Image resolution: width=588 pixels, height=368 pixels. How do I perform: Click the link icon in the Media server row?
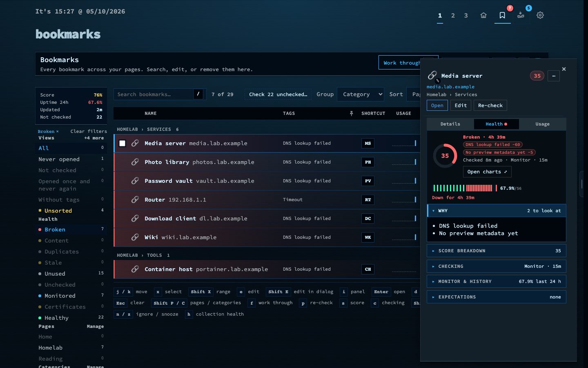pos(135,143)
